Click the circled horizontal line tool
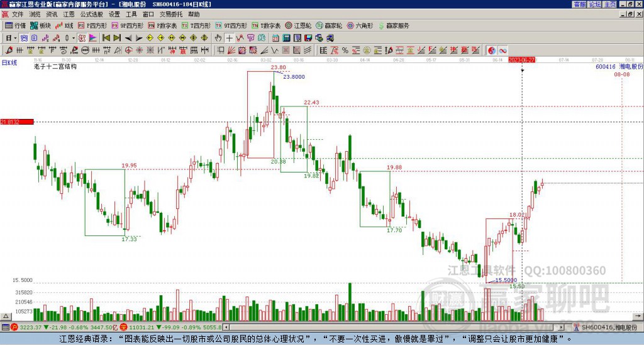This screenshot has height=345, width=644. point(85,50)
